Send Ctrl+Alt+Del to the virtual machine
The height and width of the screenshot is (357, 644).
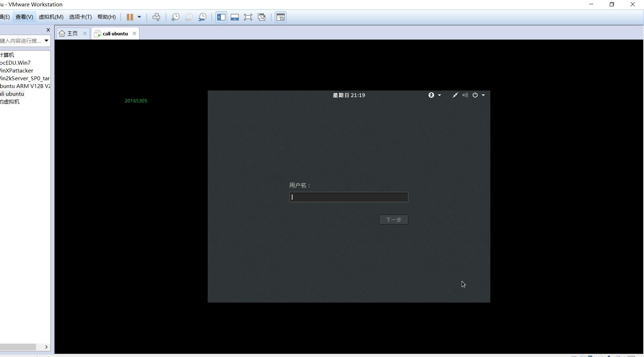tap(156, 17)
